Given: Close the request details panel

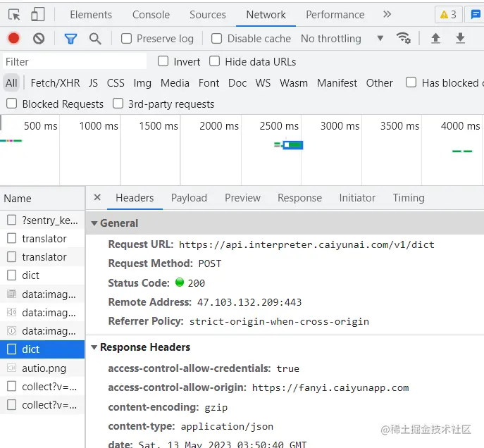Looking at the screenshot, I should (97, 197).
